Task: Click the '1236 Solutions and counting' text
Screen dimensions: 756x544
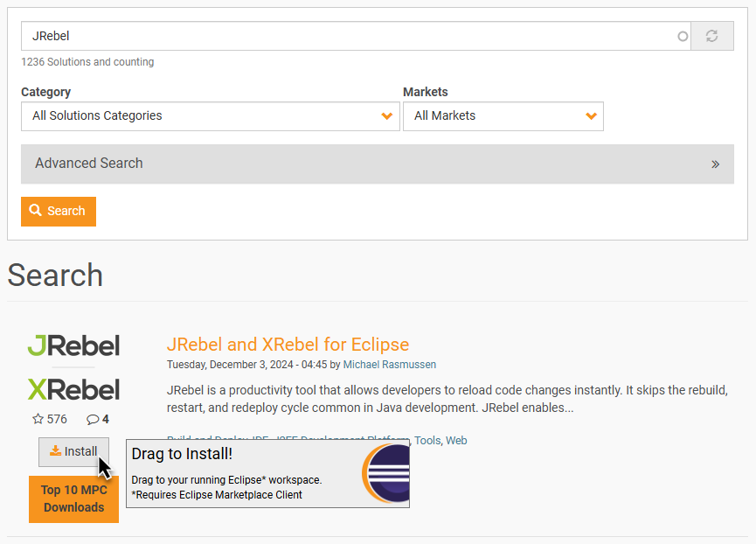Action: (87, 62)
